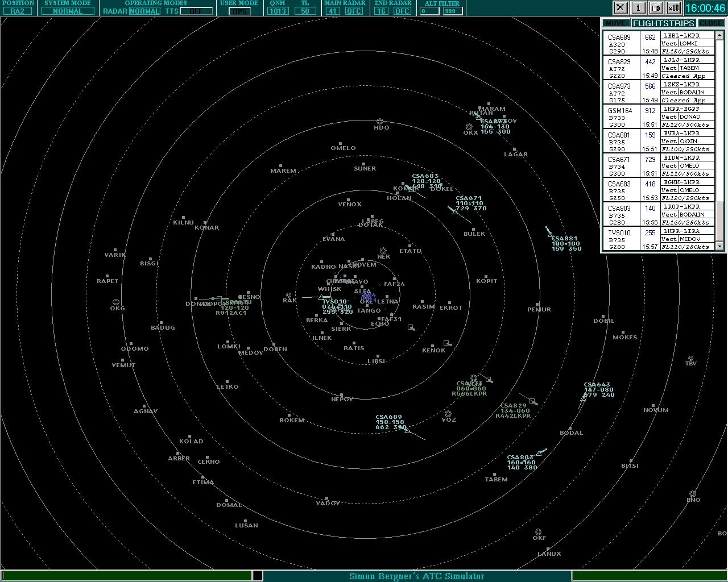Click TABEM fix in CSA829 strip
This screenshot has width=728, height=582.
[689, 68]
